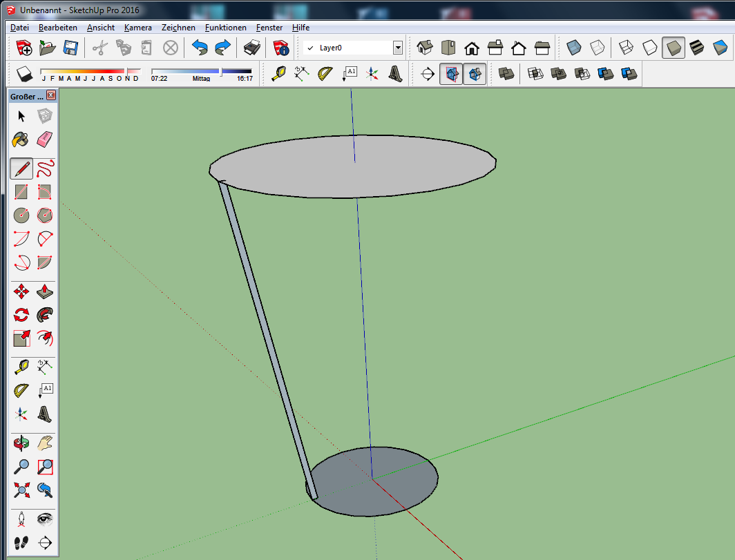The image size is (735, 560).
Task: Close the Großer toolset panel
Action: [x=51, y=96]
